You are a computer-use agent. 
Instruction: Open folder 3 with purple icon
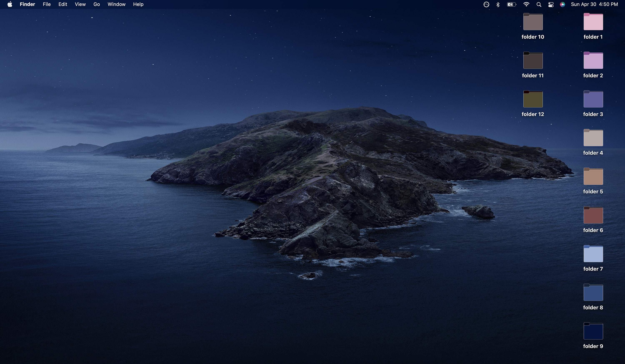click(593, 99)
